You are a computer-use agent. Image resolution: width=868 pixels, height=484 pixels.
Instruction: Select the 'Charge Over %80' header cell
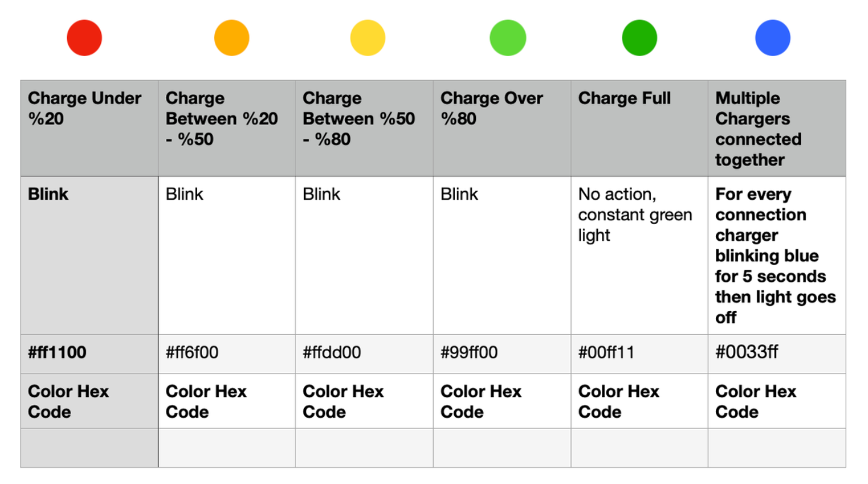pyautogui.click(x=502, y=128)
